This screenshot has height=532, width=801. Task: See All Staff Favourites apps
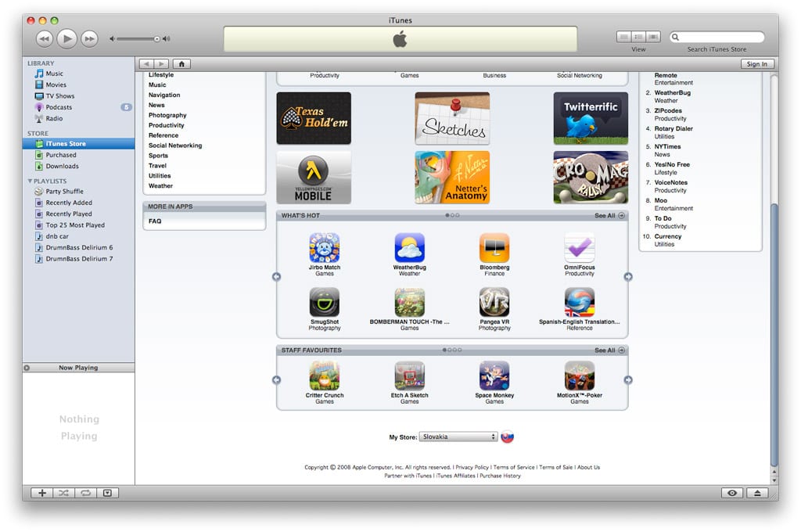[x=609, y=350]
